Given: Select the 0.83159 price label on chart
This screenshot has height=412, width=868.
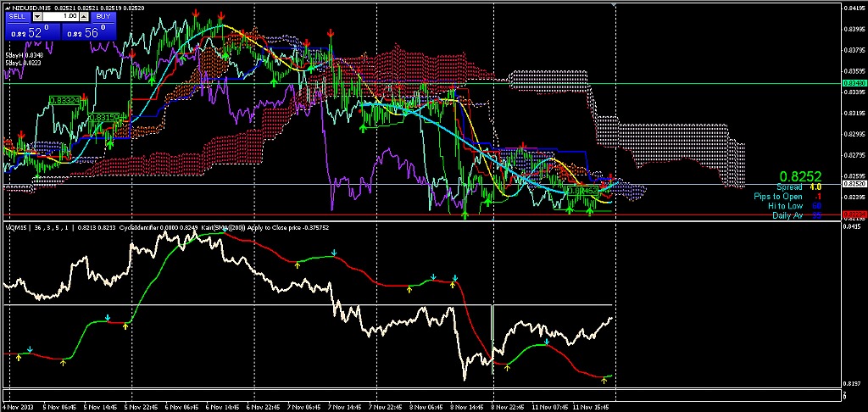Looking at the screenshot, I should point(104,117).
